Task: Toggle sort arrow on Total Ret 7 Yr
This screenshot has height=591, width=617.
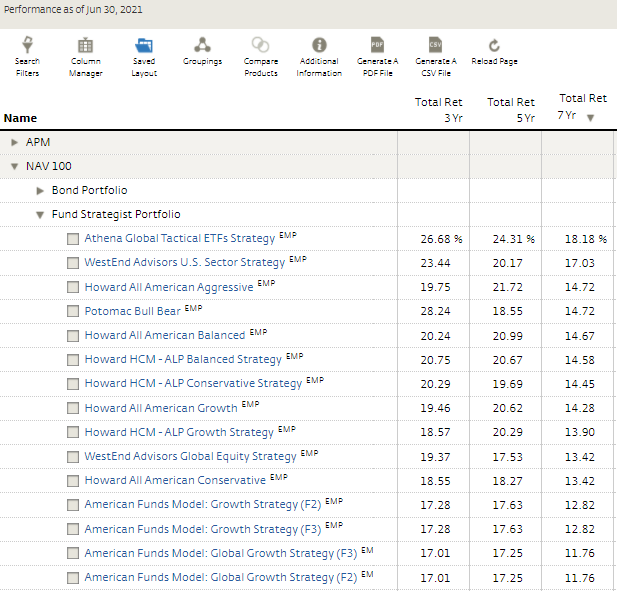Action: point(590,118)
